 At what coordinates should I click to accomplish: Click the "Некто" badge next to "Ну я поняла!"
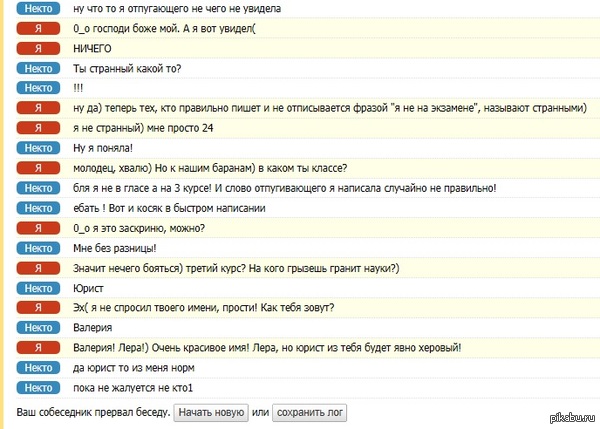(39, 148)
